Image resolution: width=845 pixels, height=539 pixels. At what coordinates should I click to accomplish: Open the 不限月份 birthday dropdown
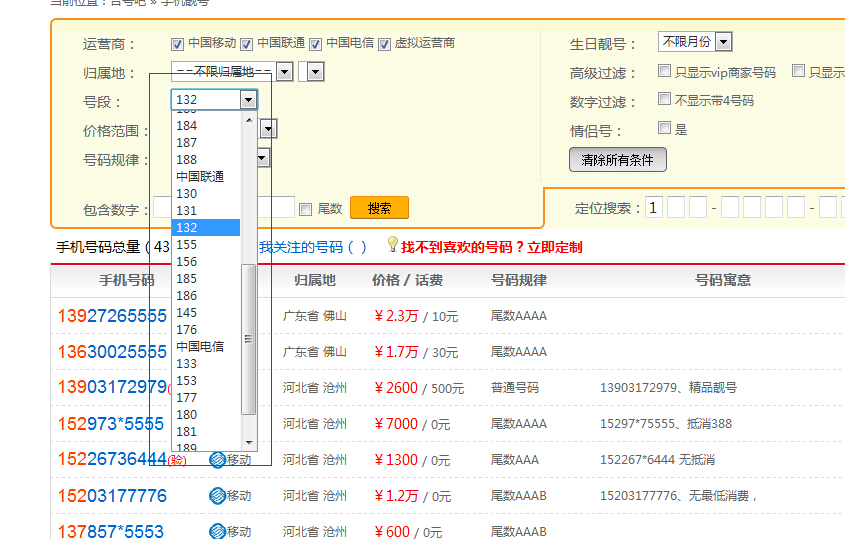[x=695, y=42]
